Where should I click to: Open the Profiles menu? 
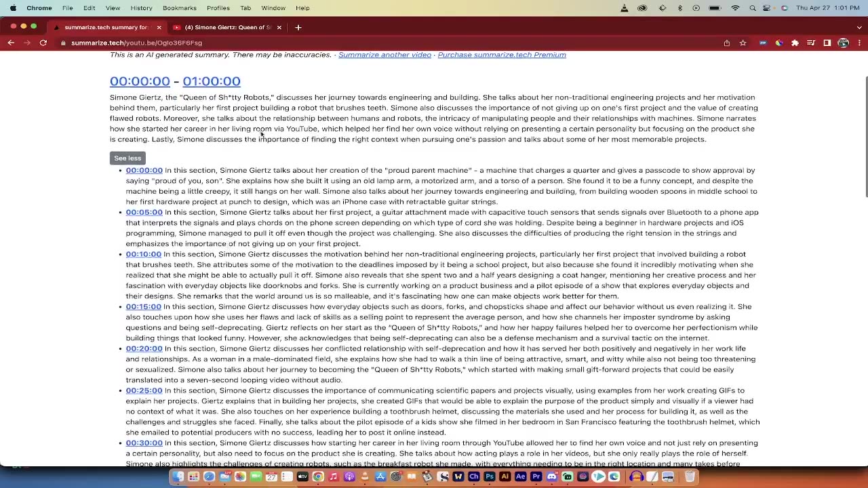(218, 8)
